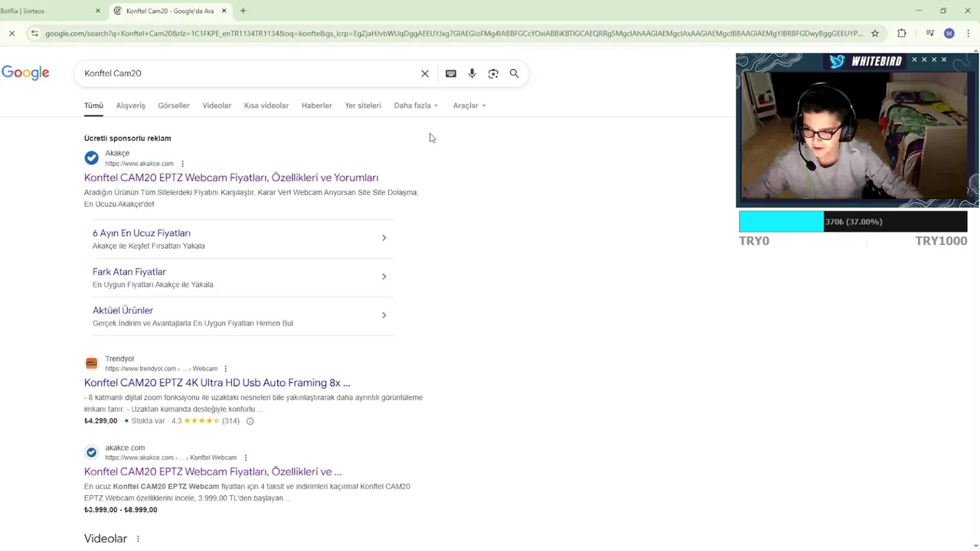This screenshot has width=980, height=551.
Task: Start voice search with microphone icon
Action: (472, 73)
